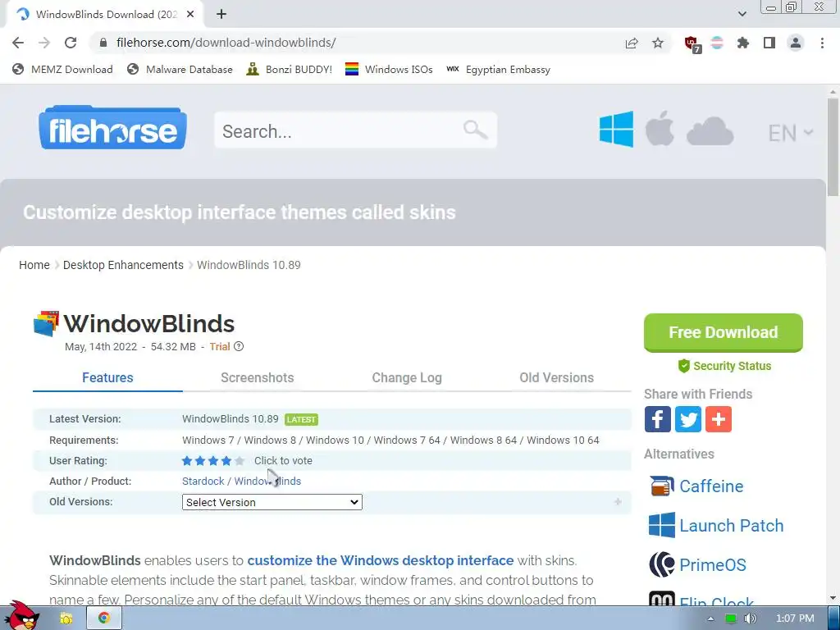
Task: Expand the plus icon in Old Versions row
Action: (618, 502)
